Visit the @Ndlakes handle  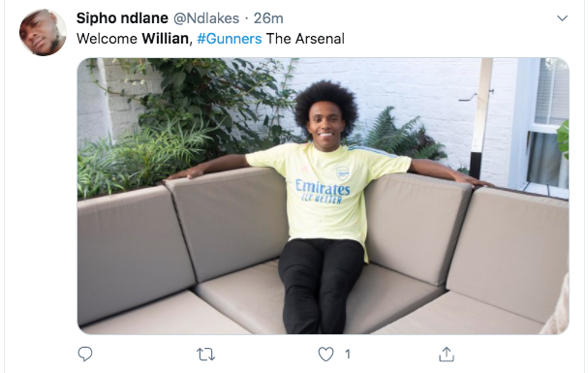click(206, 18)
